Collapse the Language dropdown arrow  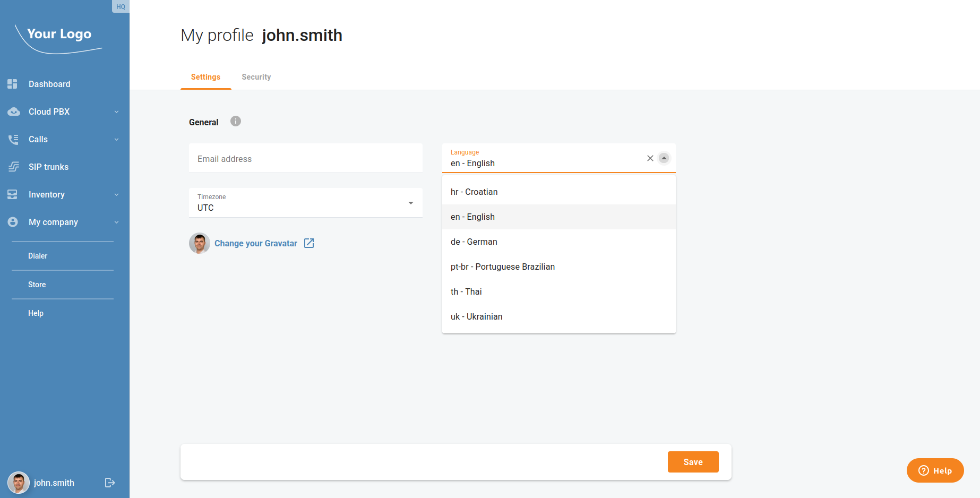[x=664, y=158]
